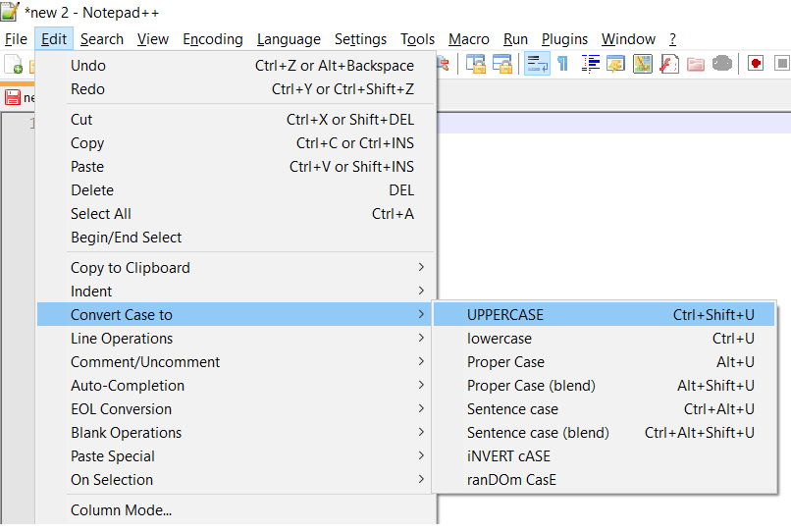Apply Sentence case (Ctrl+Alt+U) conversion
Viewport: 791px width, 532px height.
coord(604,409)
